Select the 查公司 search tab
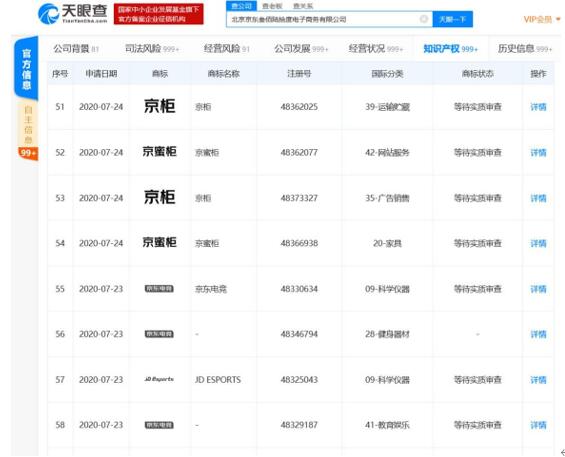The height and width of the screenshot is (457, 565). click(241, 6)
